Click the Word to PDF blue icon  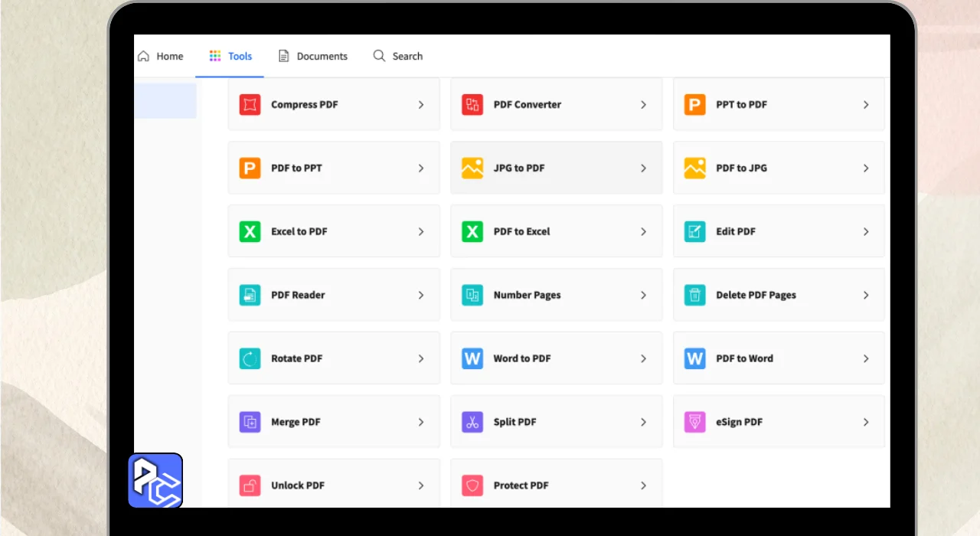(472, 359)
